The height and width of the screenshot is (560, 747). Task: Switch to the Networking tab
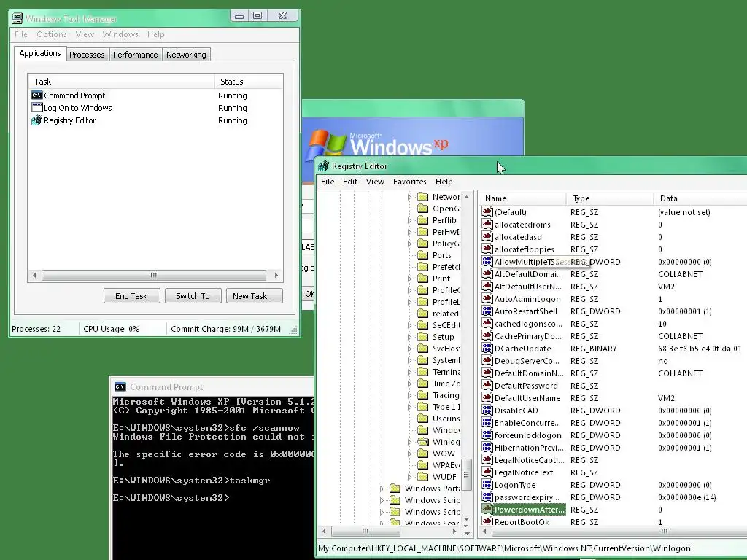pyautogui.click(x=186, y=55)
